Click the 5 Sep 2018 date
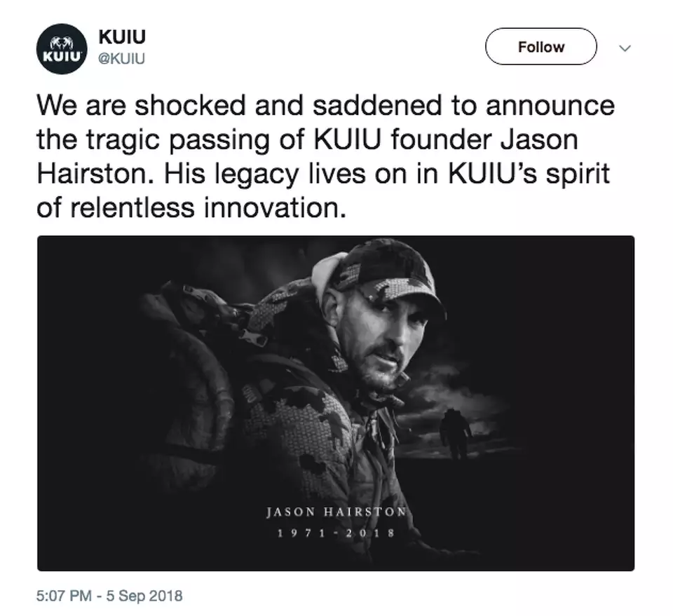The width and height of the screenshot is (673, 616). (144, 596)
